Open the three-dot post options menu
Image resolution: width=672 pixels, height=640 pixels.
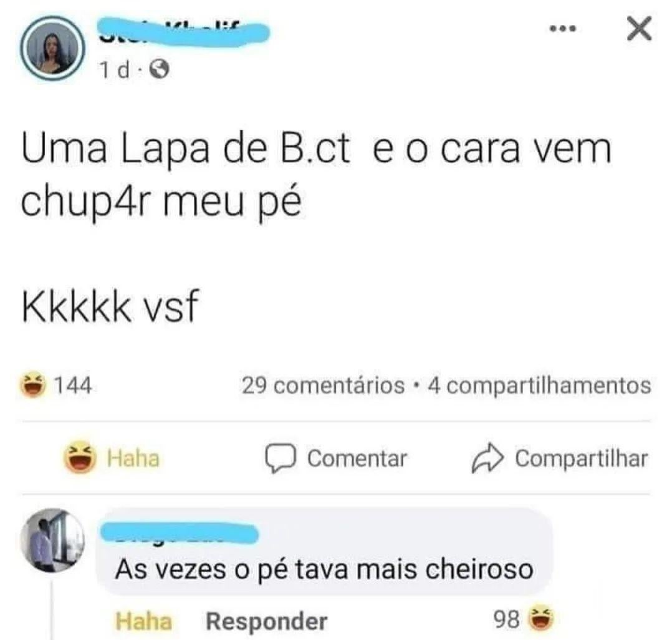click(x=563, y=29)
